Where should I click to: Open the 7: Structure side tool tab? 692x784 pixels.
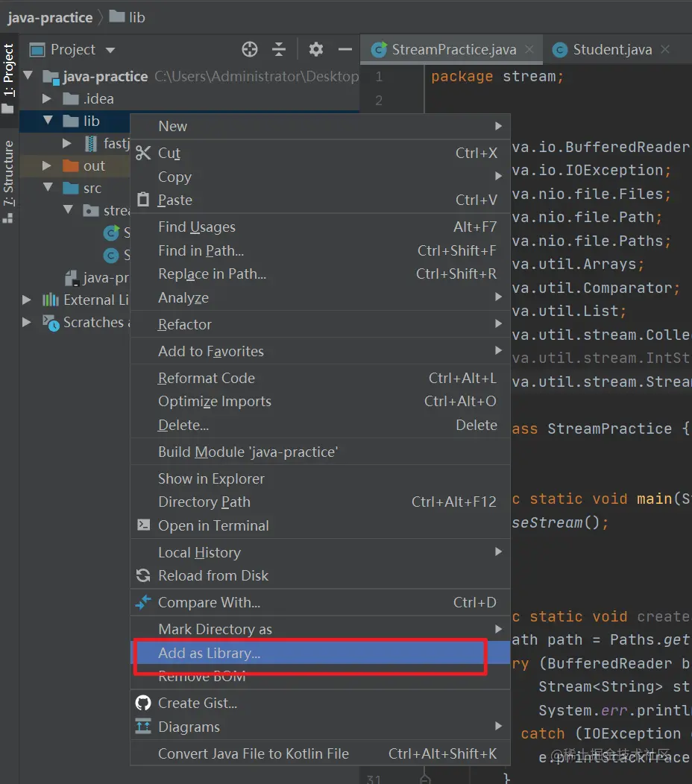coord(8,180)
